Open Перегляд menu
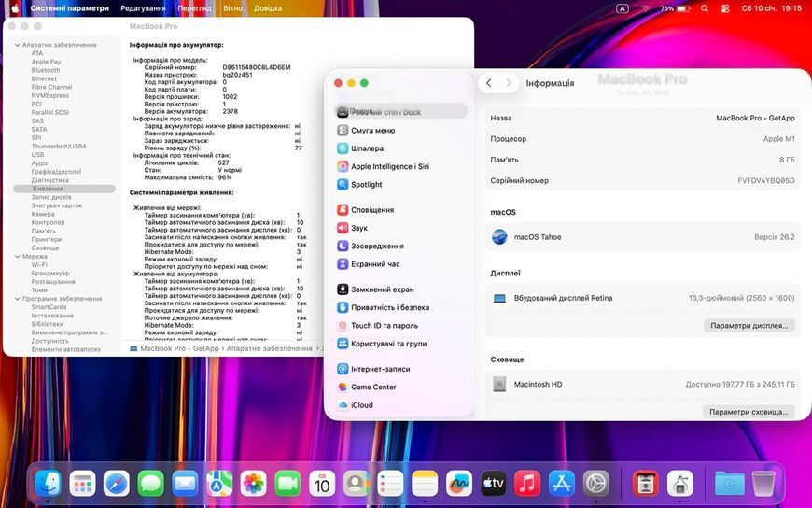The image size is (812, 508). tap(194, 8)
